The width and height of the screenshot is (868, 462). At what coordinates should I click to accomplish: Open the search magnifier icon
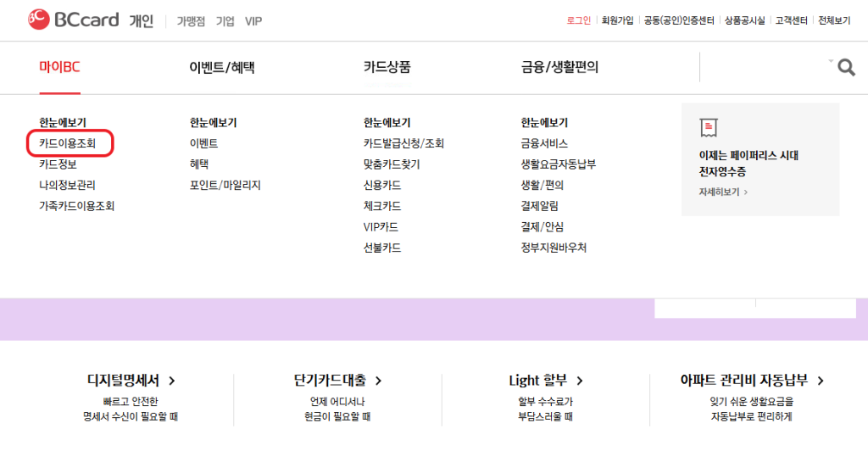845,68
